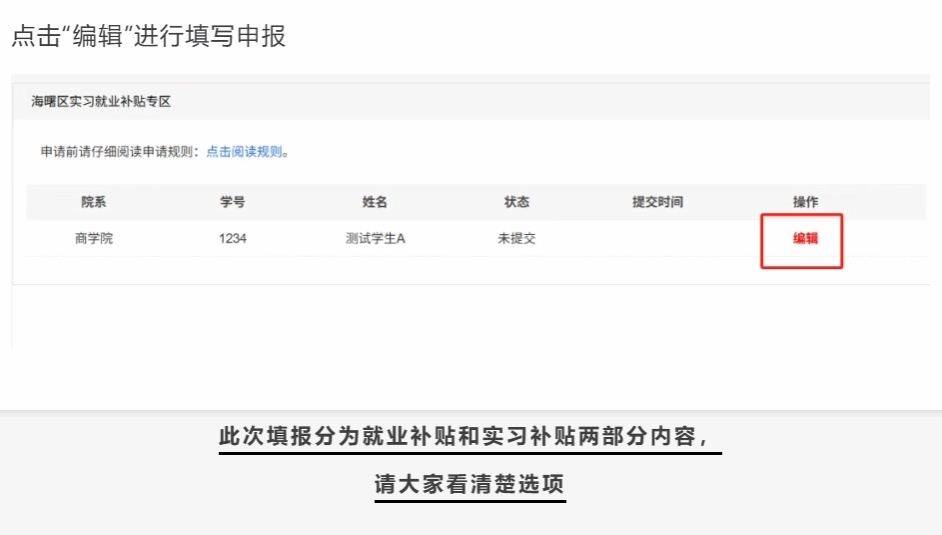Select the student number 1234 cell
942x535 pixels.
[x=232, y=239]
